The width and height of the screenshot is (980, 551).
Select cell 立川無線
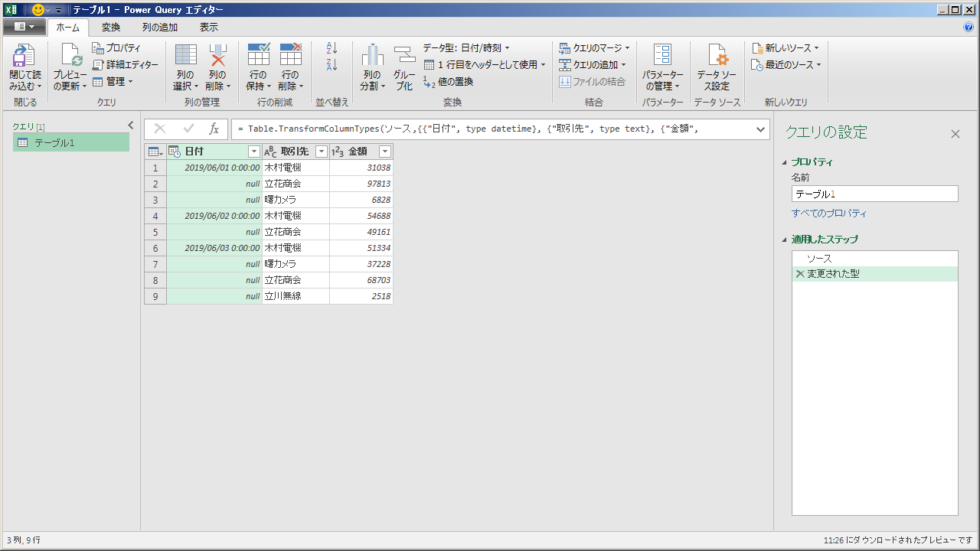point(296,296)
